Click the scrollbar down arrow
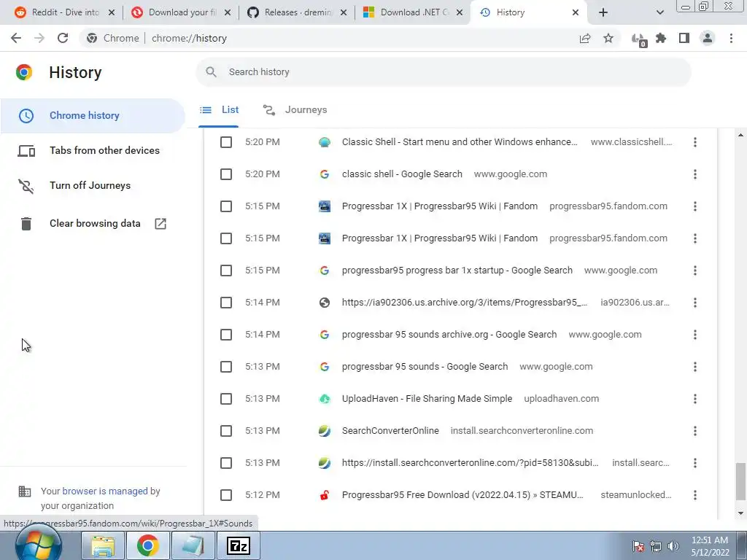Screen dimensions: 747x560 pos(740,513)
